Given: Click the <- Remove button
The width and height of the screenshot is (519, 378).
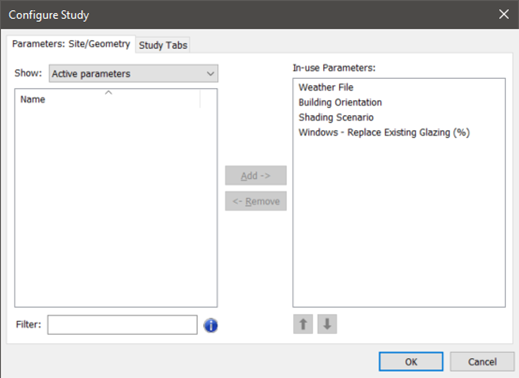Looking at the screenshot, I should click(256, 201).
